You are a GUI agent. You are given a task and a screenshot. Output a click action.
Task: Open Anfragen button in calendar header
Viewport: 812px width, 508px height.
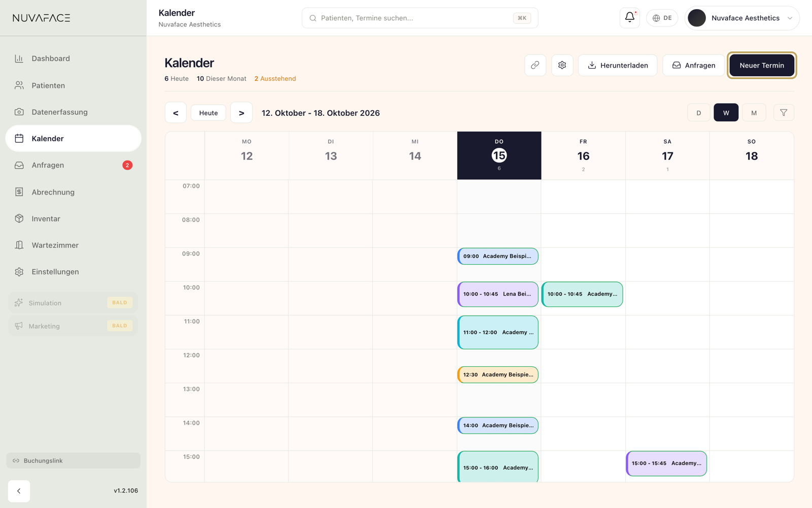[x=694, y=65]
